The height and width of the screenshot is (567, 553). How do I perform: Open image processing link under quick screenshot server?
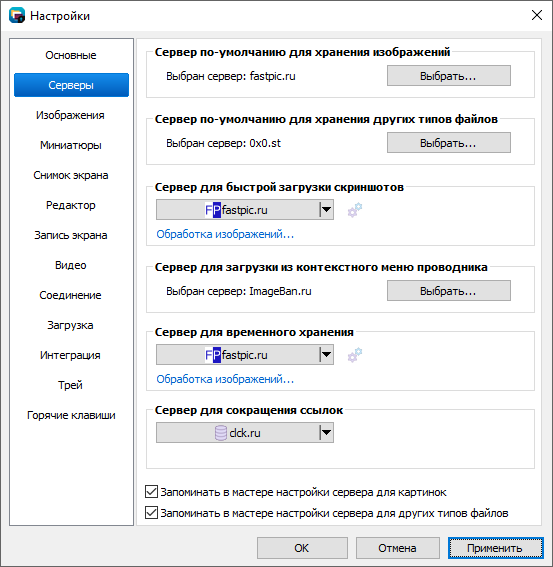point(225,234)
